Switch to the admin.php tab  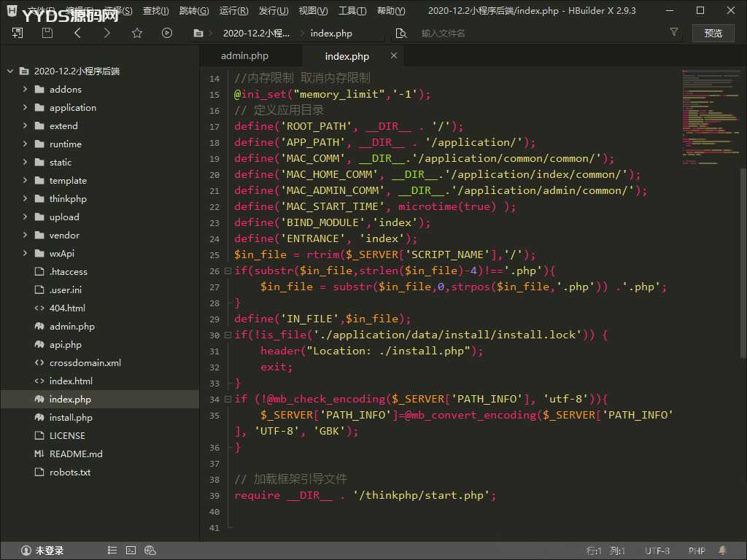click(x=244, y=56)
